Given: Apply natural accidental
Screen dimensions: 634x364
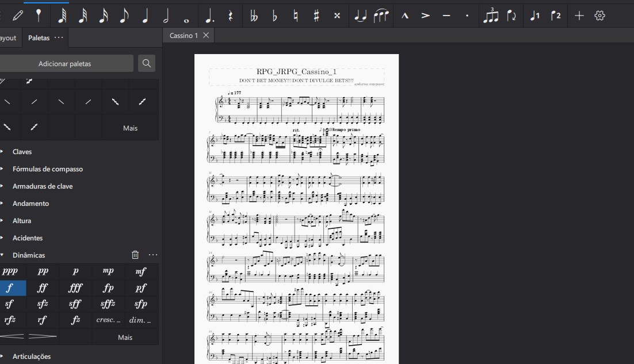Looking at the screenshot, I should click(x=296, y=16).
